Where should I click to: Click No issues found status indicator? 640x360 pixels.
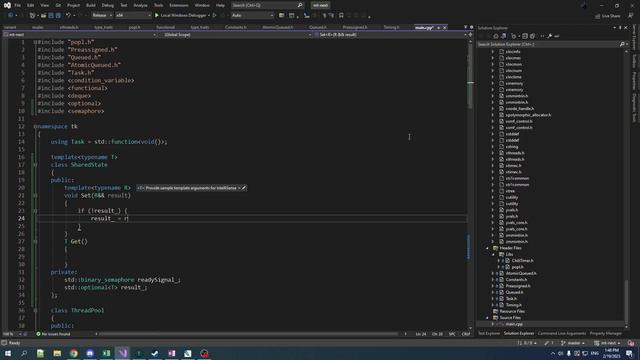click(53, 334)
